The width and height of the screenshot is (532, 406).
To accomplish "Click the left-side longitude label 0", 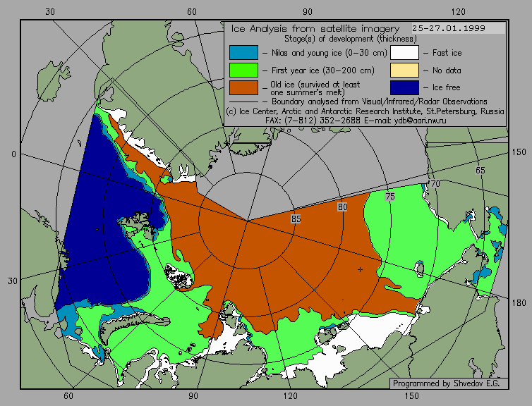I will tap(13, 154).
